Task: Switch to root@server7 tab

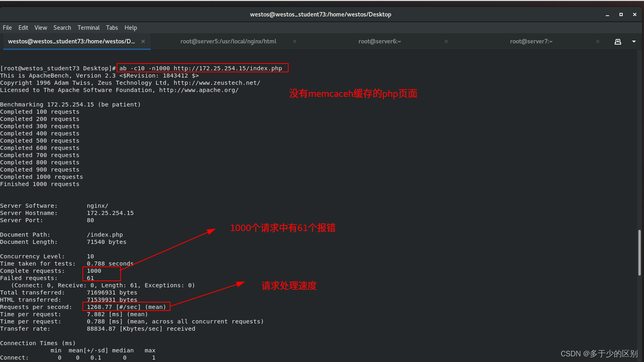Action: coord(531,41)
